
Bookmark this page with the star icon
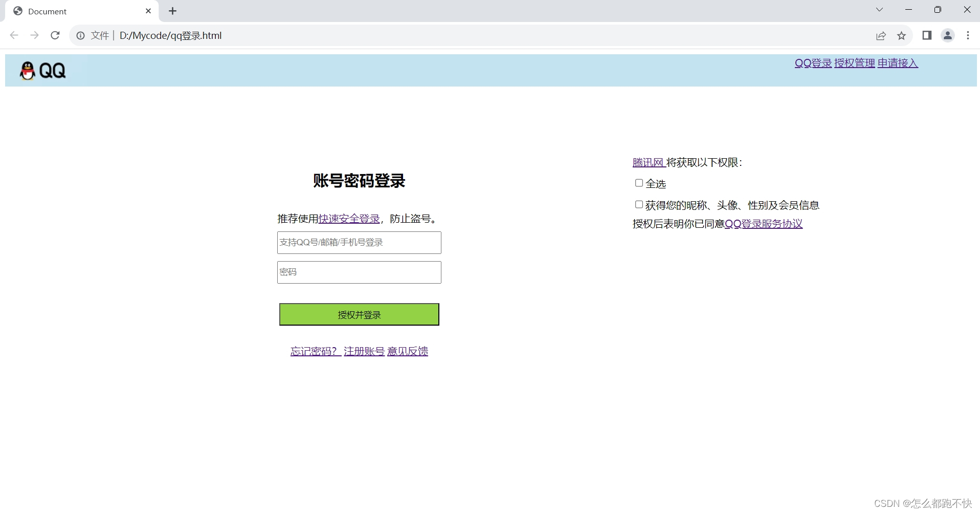(902, 35)
